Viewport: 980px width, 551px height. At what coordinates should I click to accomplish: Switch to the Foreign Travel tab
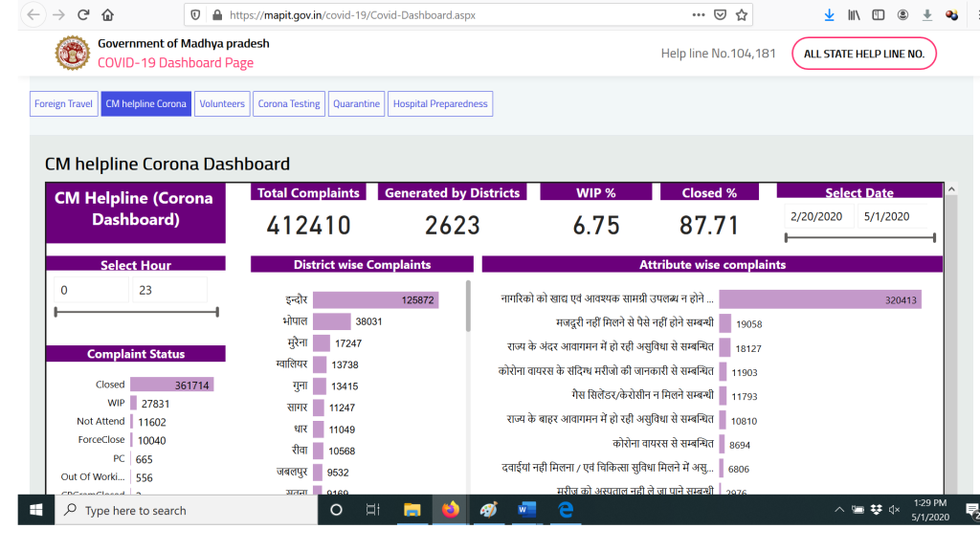click(63, 103)
